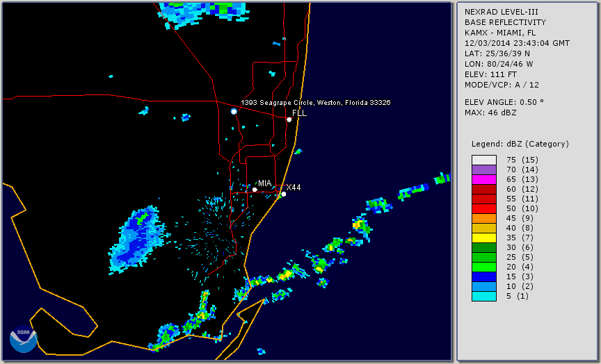
Task: Click the 'BASE REFLECTIVITY' product text
Action: (505, 23)
